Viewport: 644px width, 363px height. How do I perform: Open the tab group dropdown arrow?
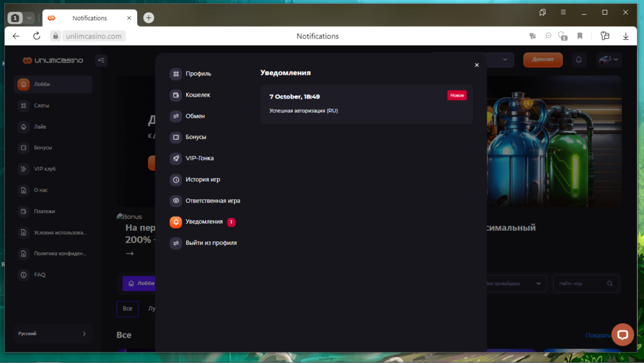point(29,18)
